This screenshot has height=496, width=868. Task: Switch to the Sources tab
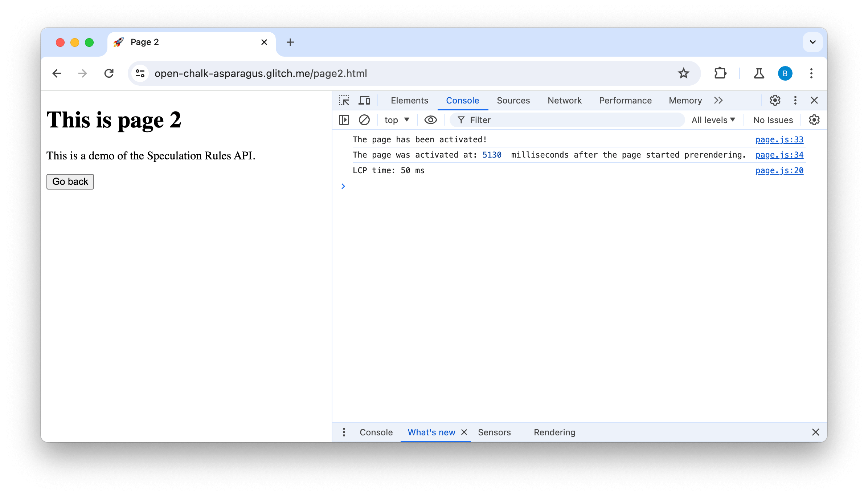(x=513, y=100)
